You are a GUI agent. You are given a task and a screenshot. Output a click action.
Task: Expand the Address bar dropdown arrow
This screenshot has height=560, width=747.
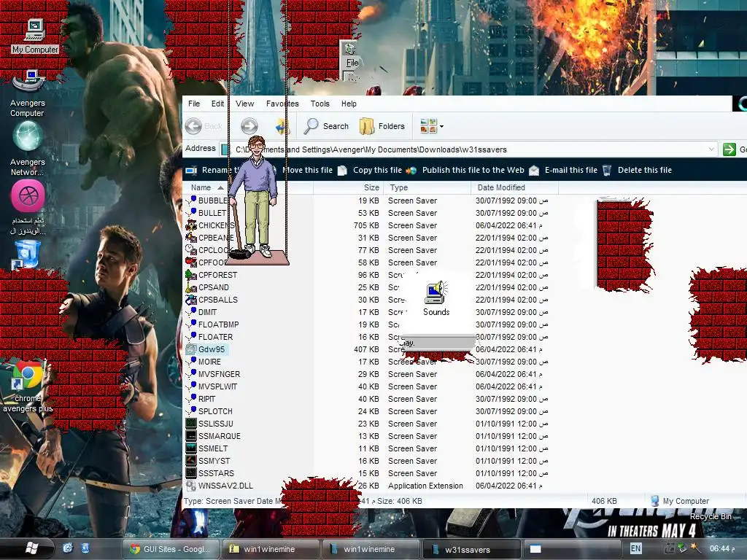(711, 149)
